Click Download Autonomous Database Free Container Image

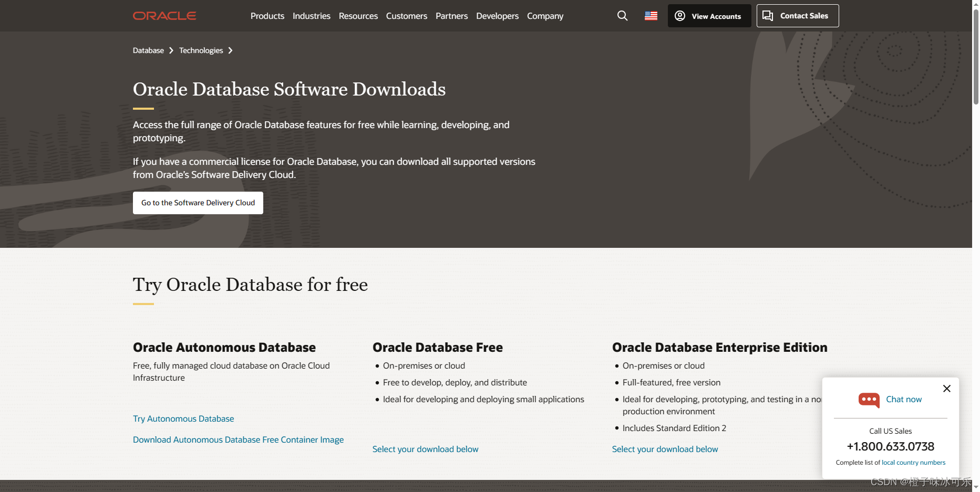click(238, 439)
